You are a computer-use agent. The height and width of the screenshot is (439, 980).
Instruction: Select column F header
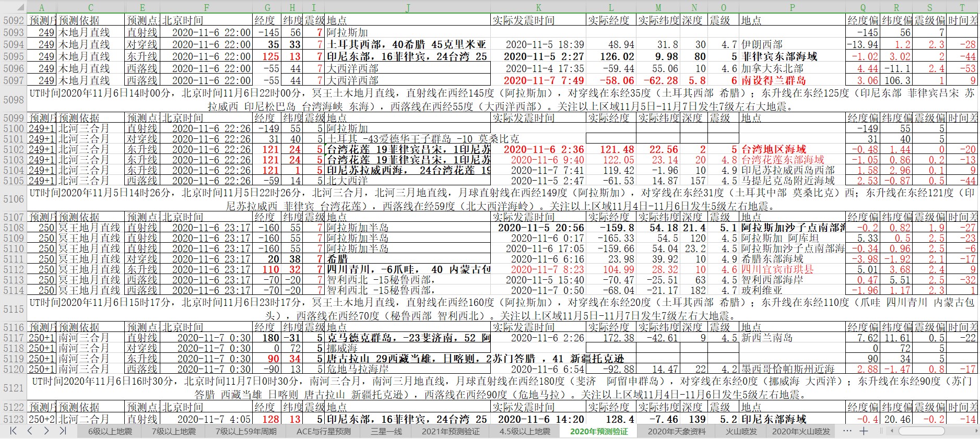click(206, 7)
